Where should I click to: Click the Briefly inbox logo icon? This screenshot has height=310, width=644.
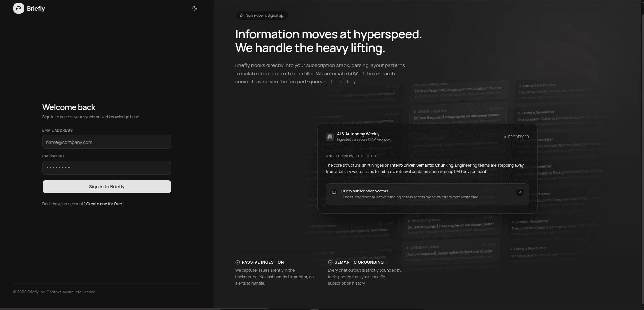(19, 9)
